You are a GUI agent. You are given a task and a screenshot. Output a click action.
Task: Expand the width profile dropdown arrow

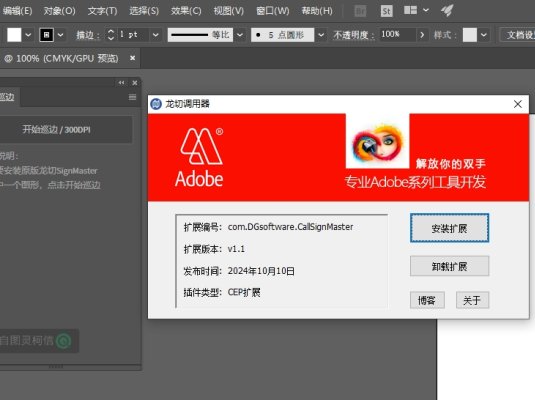[x=240, y=35]
